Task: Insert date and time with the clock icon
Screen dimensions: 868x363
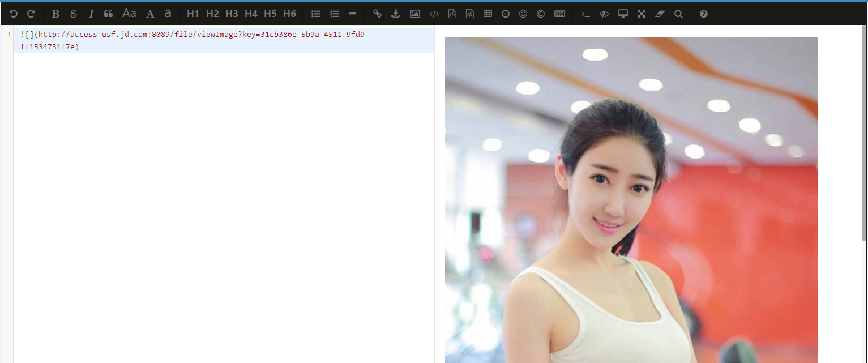Action: pos(506,14)
